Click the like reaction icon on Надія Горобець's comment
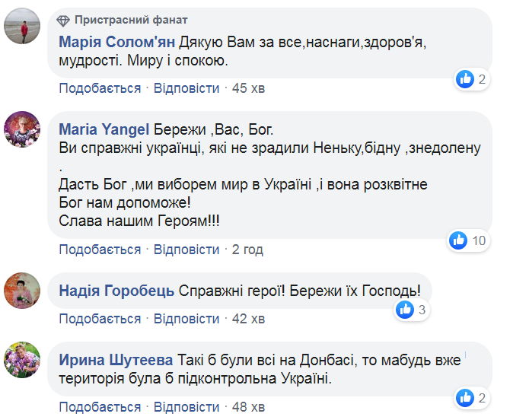The height and width of the screenshot is (420, 529). click(404, 309)
